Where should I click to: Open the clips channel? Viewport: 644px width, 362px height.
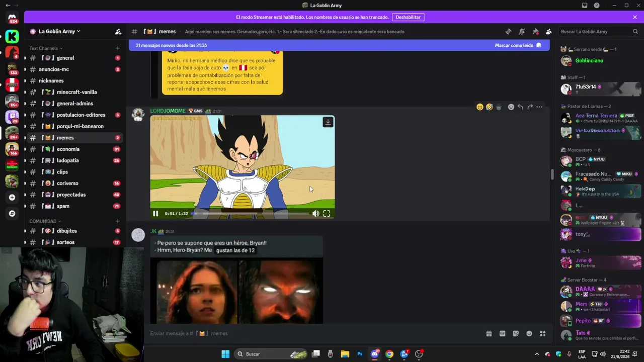pos(73,172)
